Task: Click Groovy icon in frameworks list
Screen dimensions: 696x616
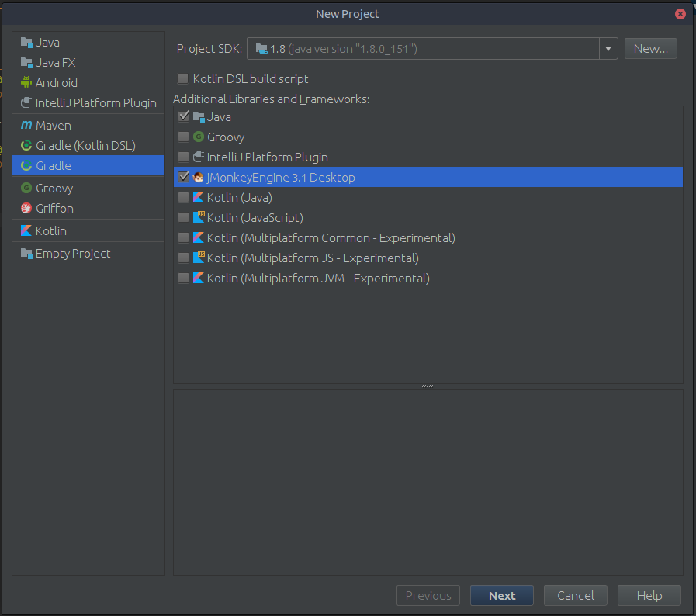Action: [199, 137]
